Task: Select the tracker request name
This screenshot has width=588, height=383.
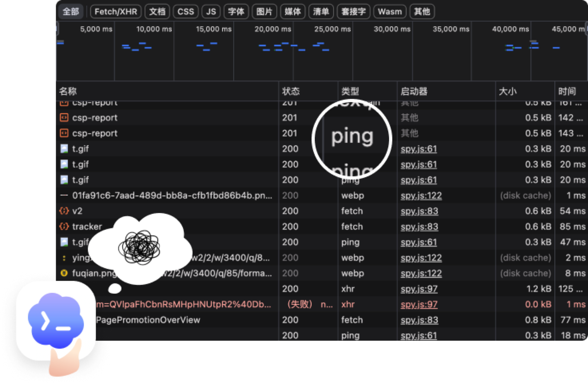Action: (87, 227)
